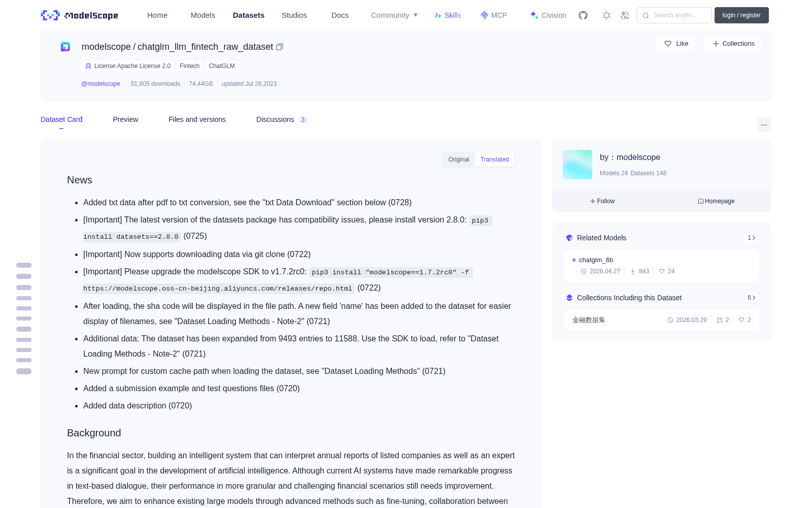Viewport: 812px width, 508px height.
Task: Open the 金融数据集 collection
Action: [662, 320]
